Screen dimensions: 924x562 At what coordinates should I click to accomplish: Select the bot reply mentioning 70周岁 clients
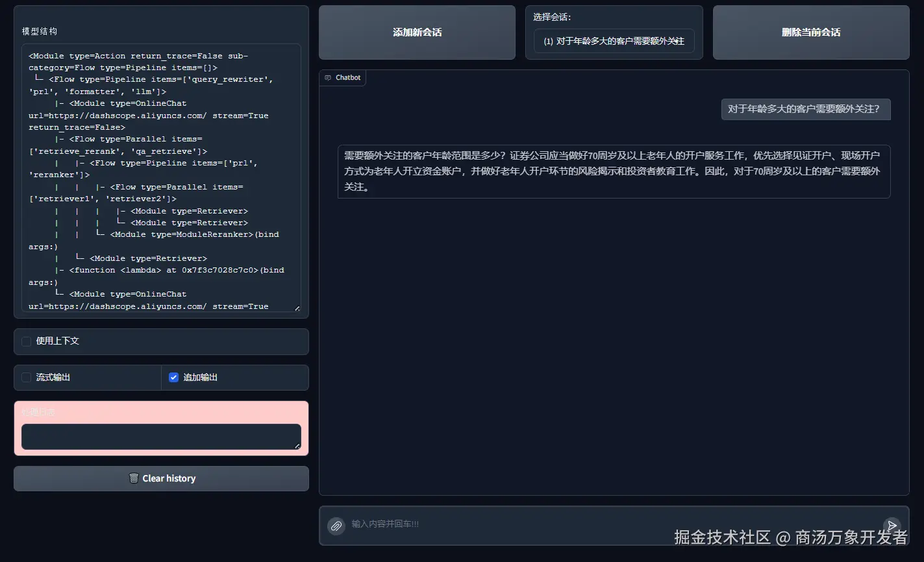coord(614,171)
